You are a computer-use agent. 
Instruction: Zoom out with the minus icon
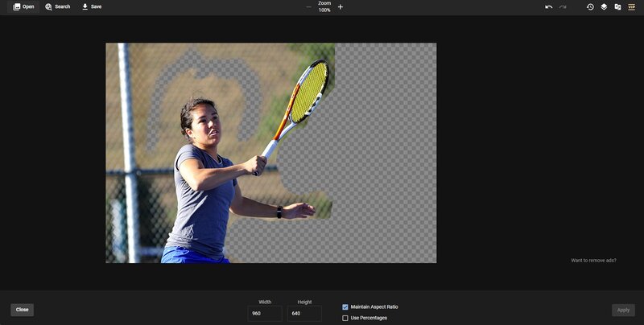pos(308,7)
